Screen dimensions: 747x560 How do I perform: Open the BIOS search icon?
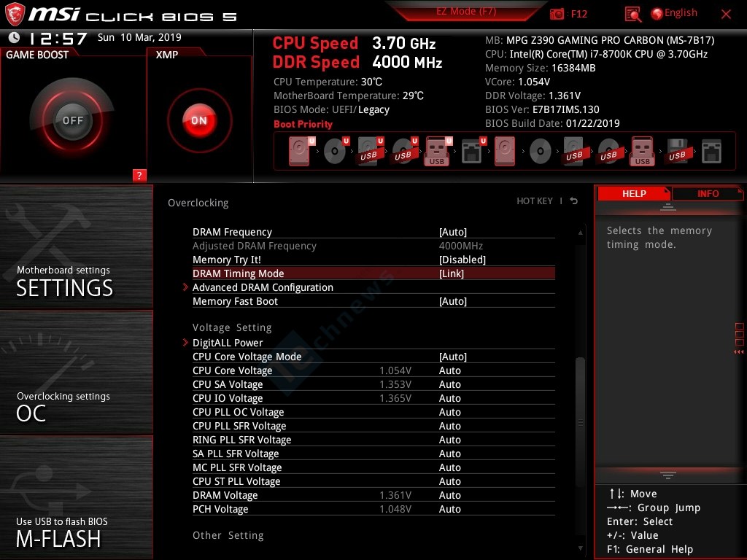(x=632, y=14)
